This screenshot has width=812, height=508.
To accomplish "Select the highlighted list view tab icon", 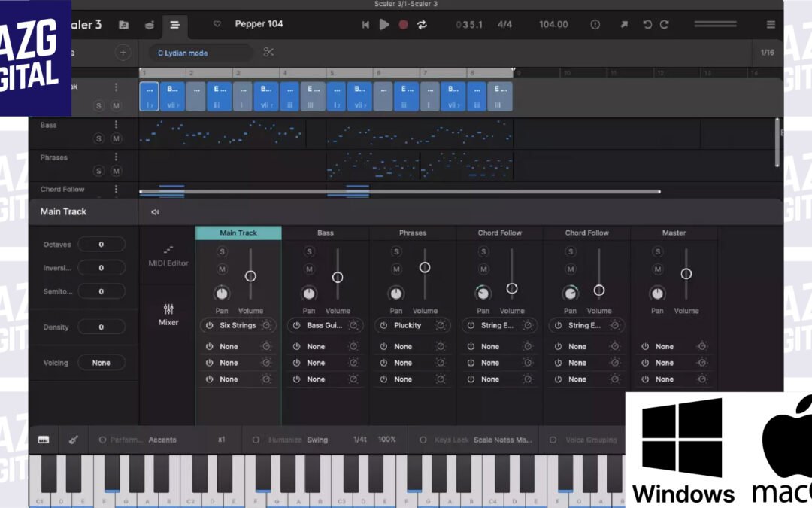I will (175, 25).
